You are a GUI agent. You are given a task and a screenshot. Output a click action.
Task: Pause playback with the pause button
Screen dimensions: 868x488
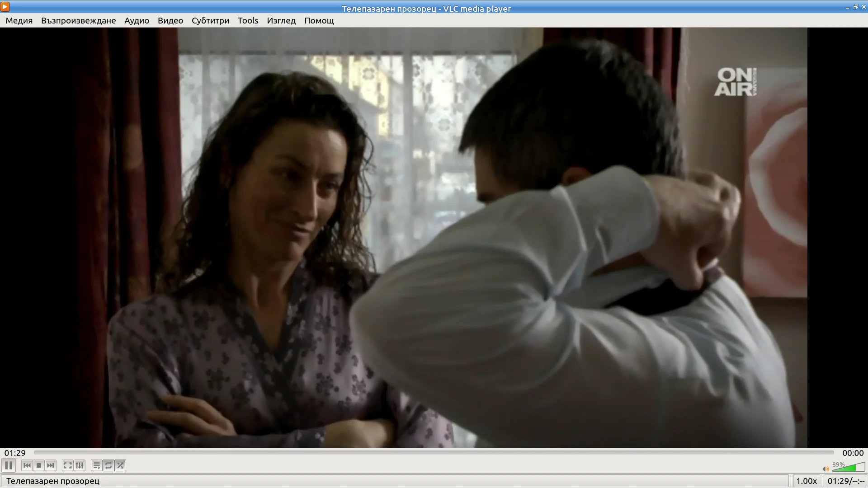point(9,465)
